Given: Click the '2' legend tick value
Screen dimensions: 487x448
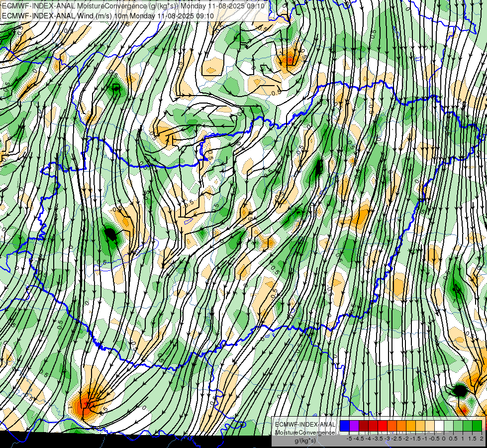Looking at the screenshot, I should click(482, 439).
